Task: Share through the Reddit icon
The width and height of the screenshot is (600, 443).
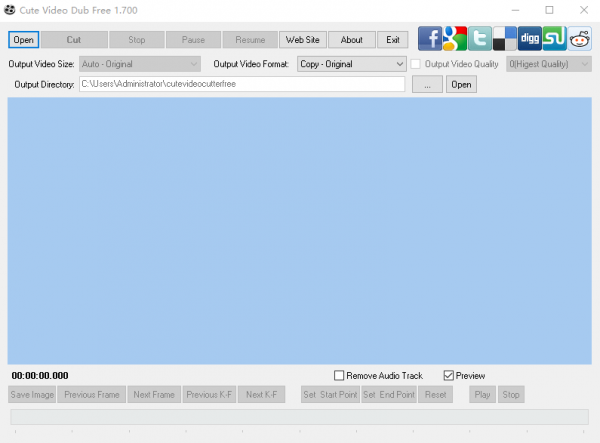Action: [x=579, y=39]
